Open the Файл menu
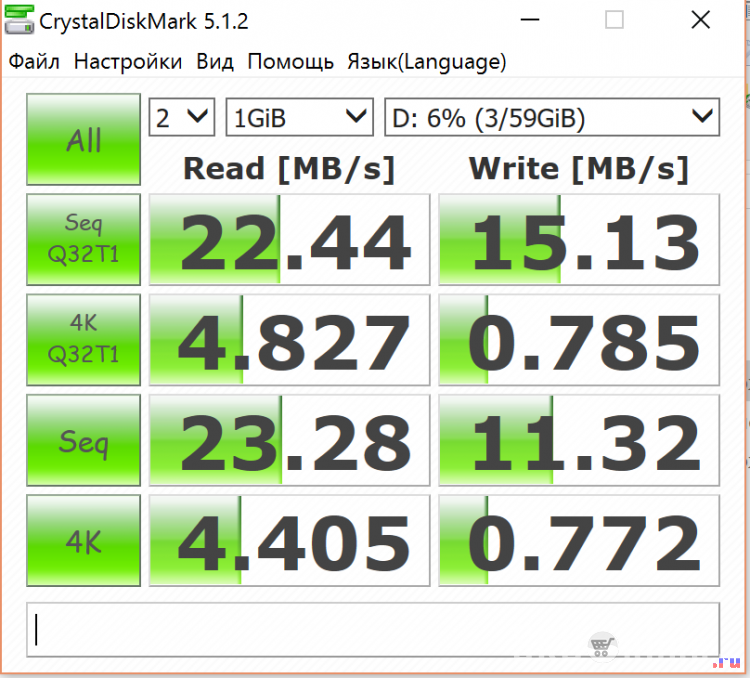The height and width of the screenshot is (678, 750). 34,62
